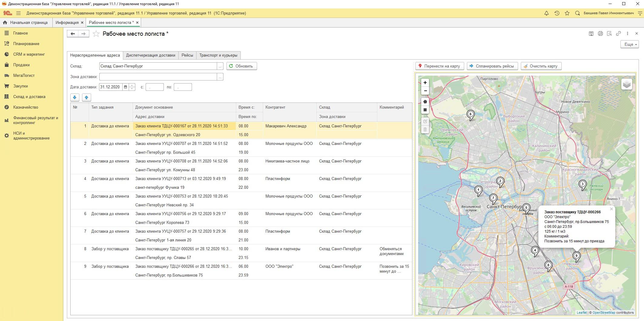Click map marker number 6
The image size is (644, 321).
[470, 115]
